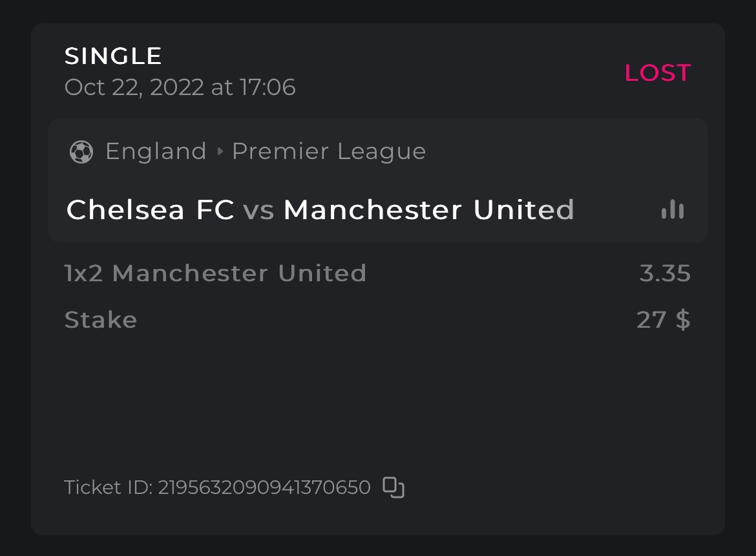
Task: Click the Stake label
Action: pos(101,320)
